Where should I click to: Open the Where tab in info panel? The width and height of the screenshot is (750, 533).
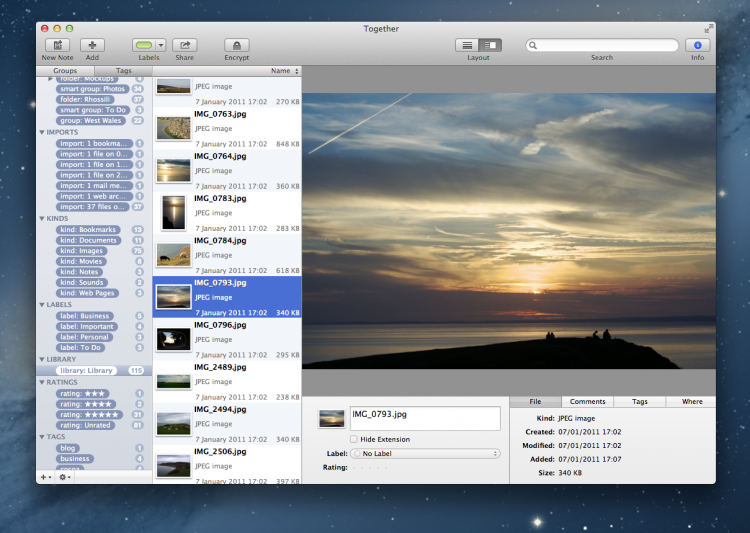(691, 401)
